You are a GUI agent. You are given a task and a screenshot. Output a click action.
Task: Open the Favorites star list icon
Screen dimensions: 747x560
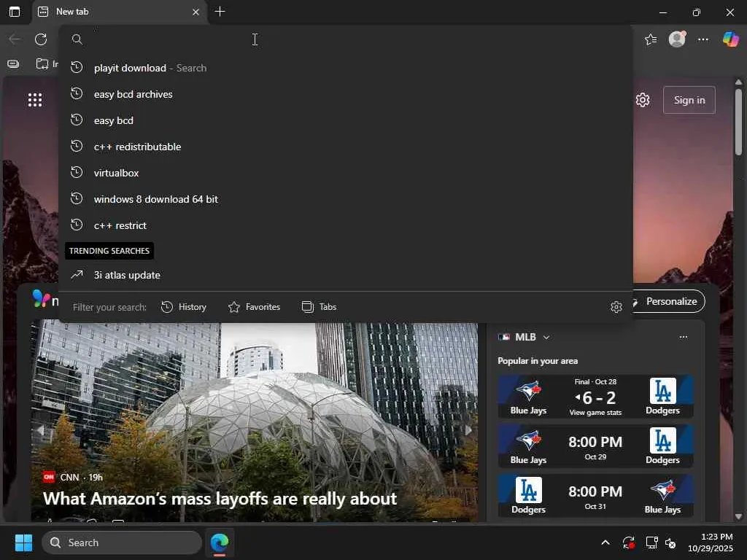pos(651,39)
